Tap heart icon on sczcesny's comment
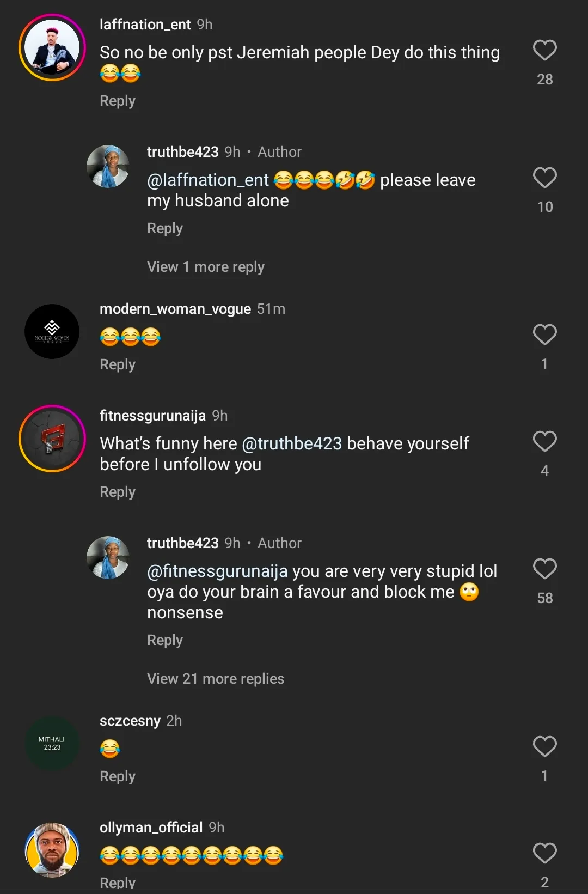The width and height of the screenshot is (588, 894). pyautogui.click(x=544, y=746)
